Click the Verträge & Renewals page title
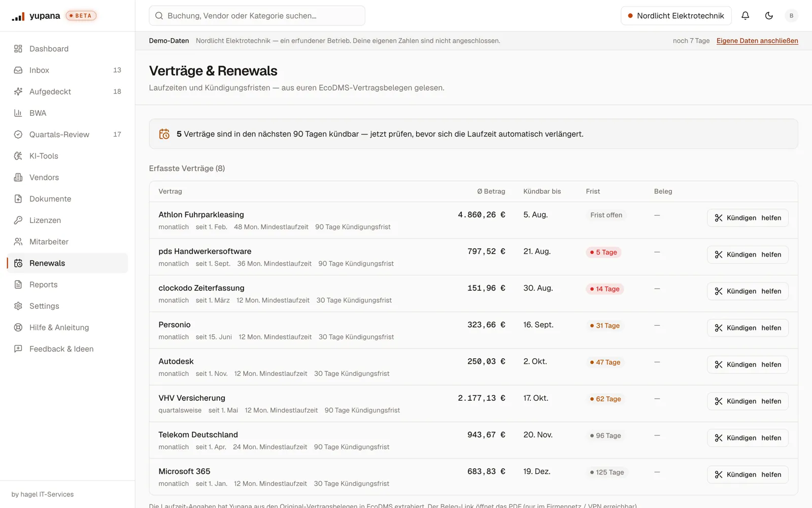 (213, 71)
